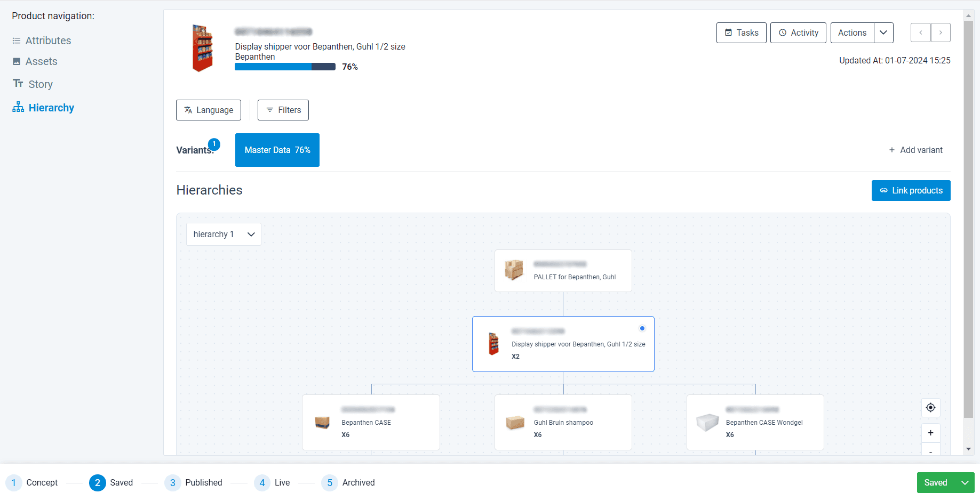Click the crosshair icon to center the hierarchy view

click(930, 407)
